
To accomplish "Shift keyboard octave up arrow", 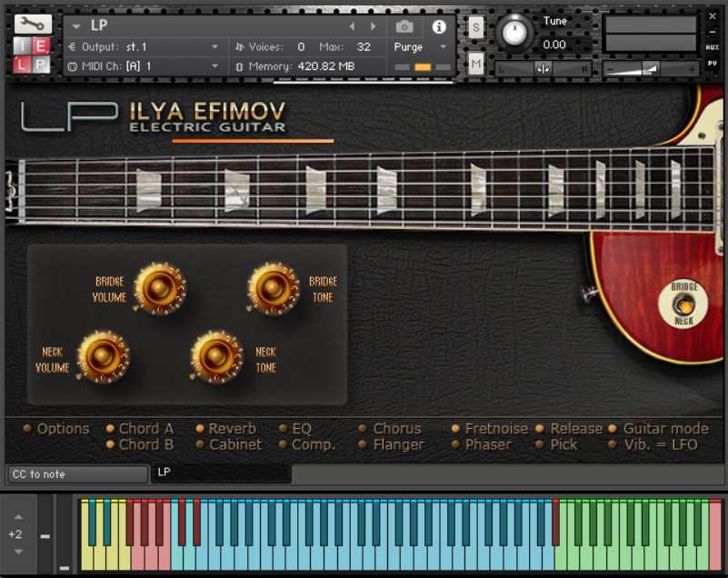I will pyautogui.click(x=18, y=517).
